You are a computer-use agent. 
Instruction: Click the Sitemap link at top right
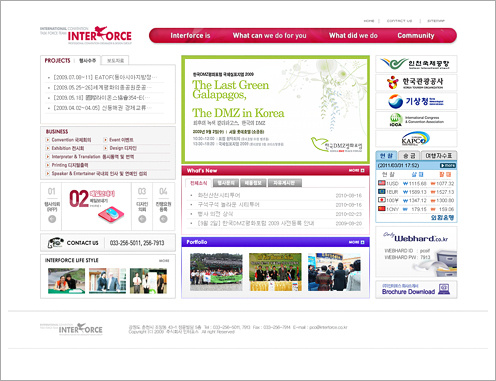(x=436, y=21)
